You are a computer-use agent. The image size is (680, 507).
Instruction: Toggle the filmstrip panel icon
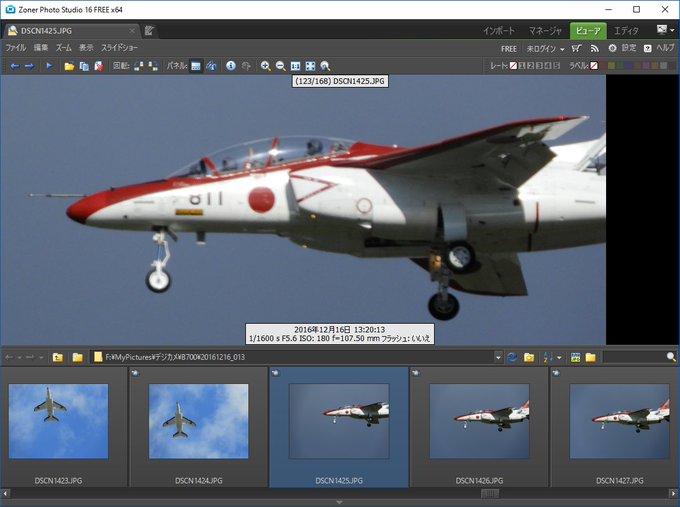pos(196,66)
